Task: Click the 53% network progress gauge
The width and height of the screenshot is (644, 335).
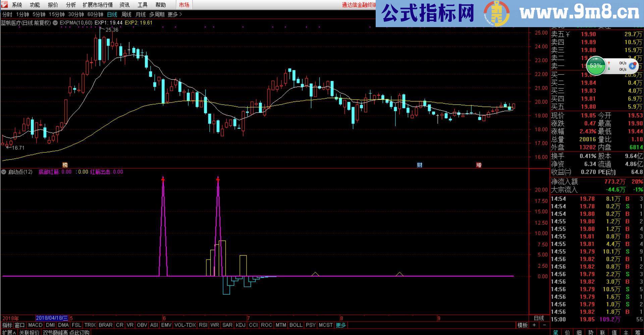Action: tap(595, 66)
